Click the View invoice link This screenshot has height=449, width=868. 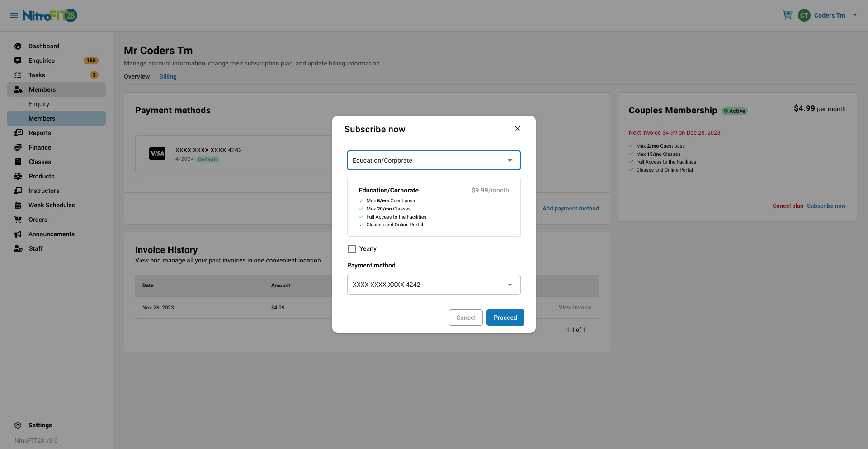575,307
